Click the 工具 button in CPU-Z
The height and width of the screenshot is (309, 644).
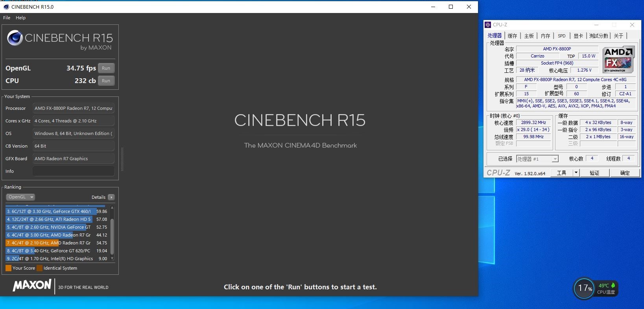click(x=561, y=173)
